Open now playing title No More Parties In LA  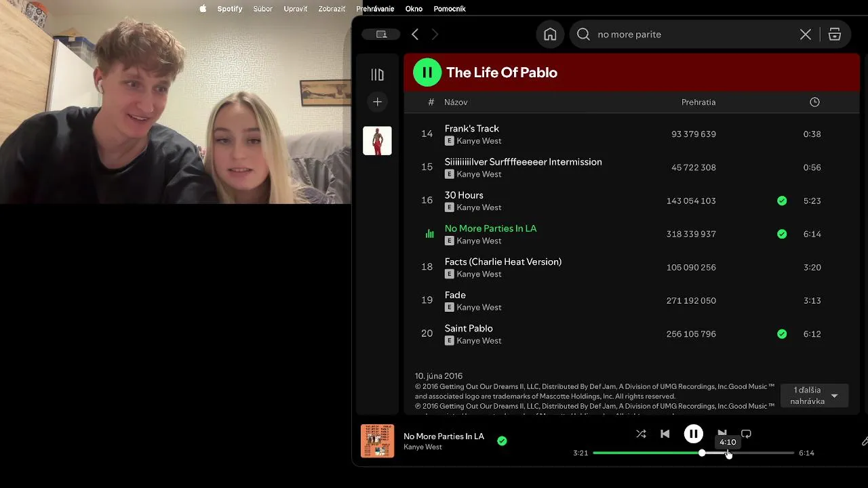tap(443, 436)
